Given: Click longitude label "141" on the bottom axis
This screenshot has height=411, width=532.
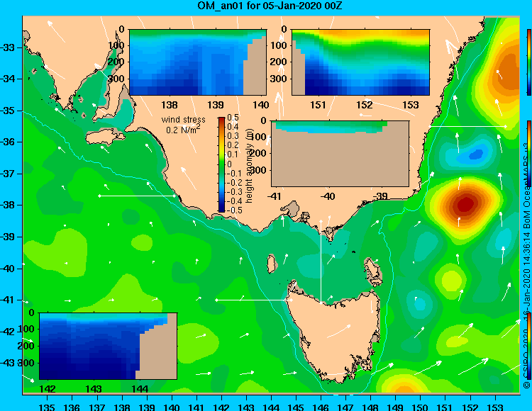Looking at the screenshot, I should coord(196,407).
